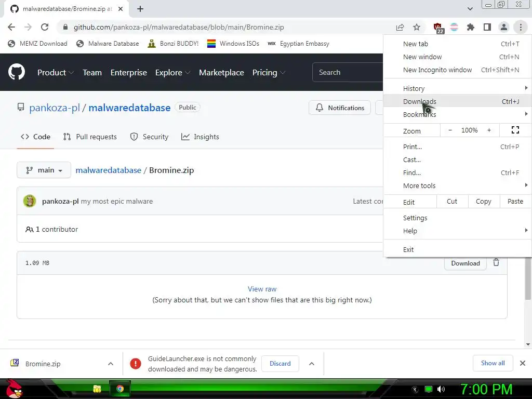Click pankoza-pl avatar image
This screenshot has width=532, height=399.
[x=30, y=201]
